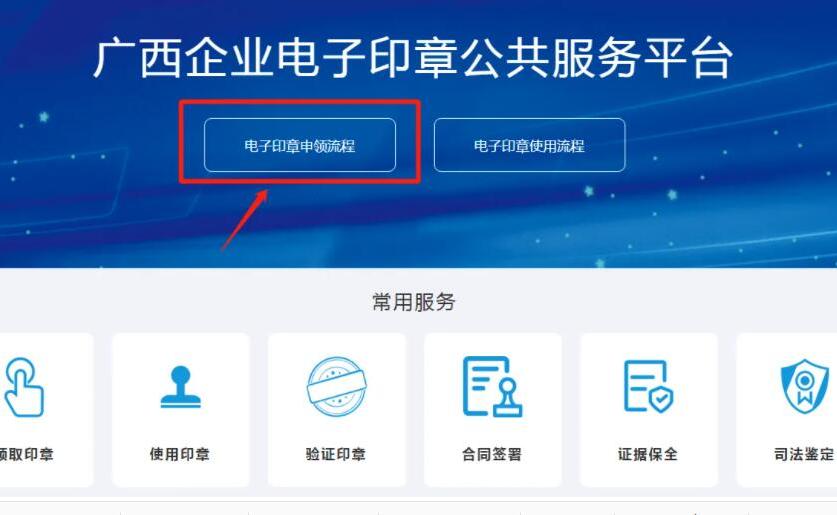This screenshot has height=515, width=837.
Task: Click the hand-tap icon for 领取印章
Action: pyautogui.click(x=23, y=387)
